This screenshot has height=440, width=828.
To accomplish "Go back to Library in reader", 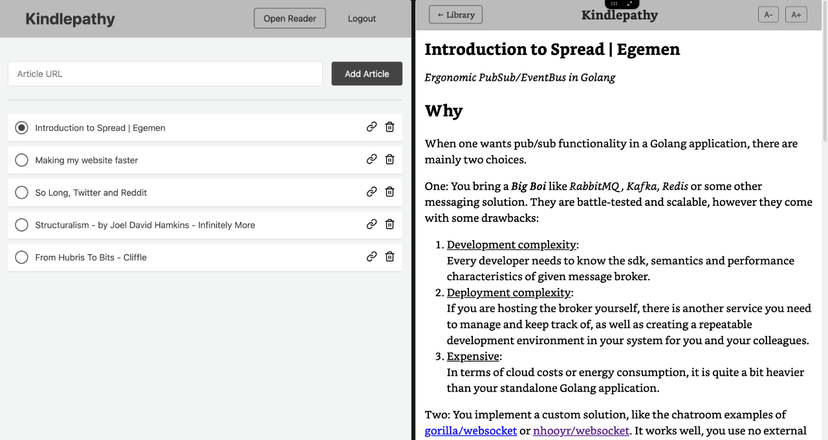I will (456, 15).
